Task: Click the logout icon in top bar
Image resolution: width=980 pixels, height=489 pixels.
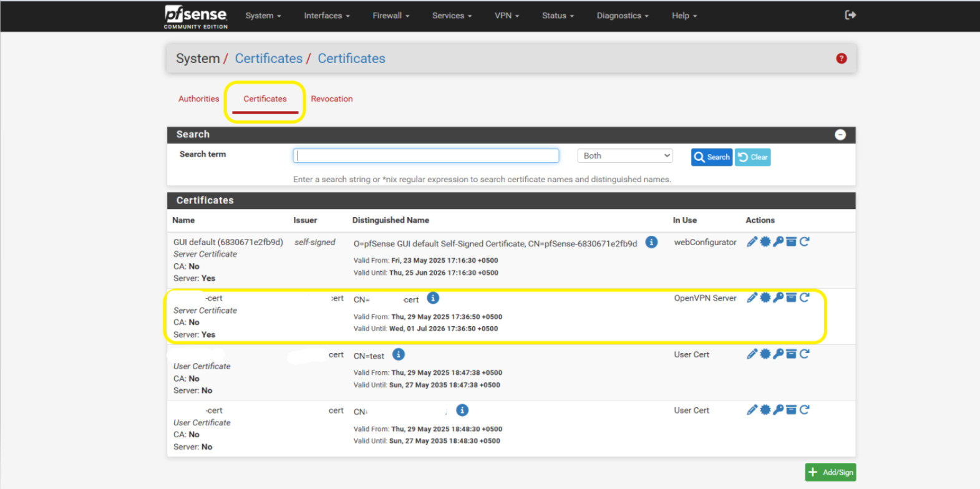Action: [850, 15]
